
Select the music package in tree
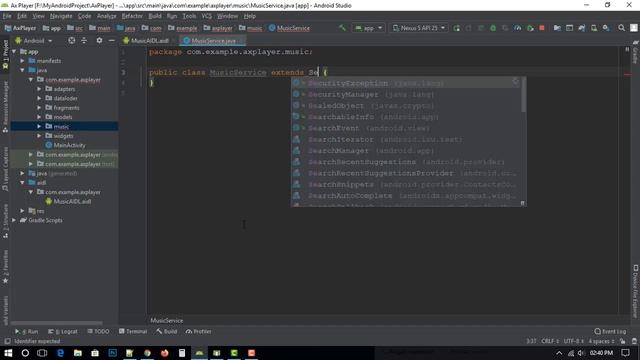click(x=64, y=127)
